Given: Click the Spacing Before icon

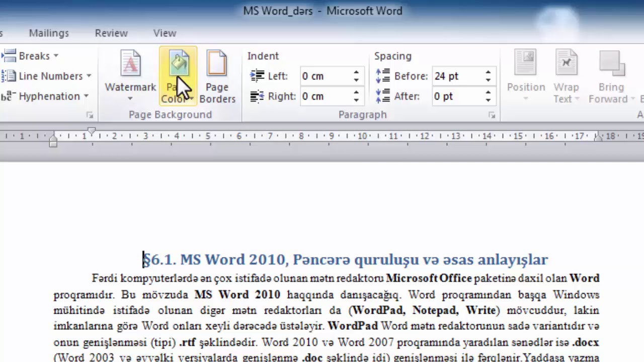Looking at the screenshot, I should pyautogui.click(x=383, y=76).
